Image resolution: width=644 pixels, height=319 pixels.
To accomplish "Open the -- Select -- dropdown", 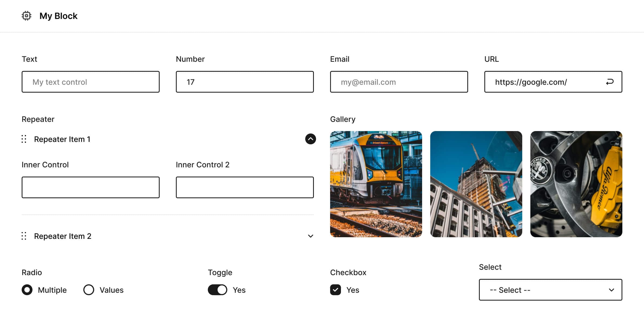I will point(550,290).
